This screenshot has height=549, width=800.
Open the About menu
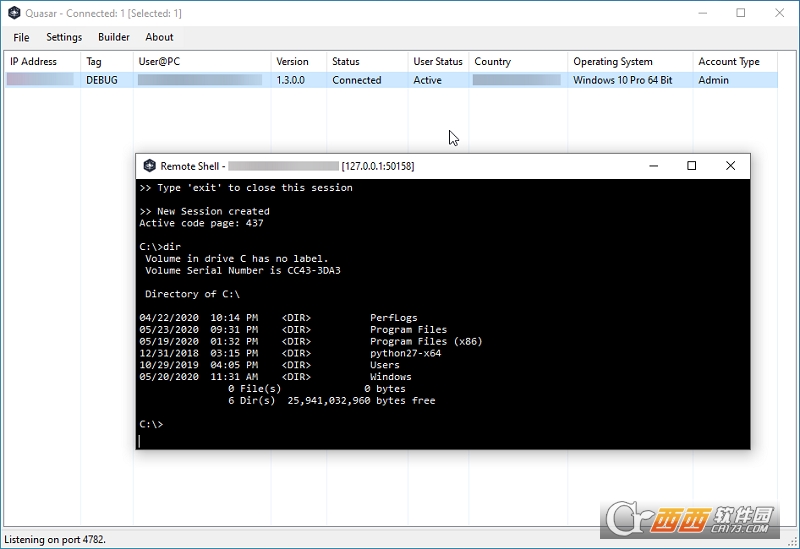point(159,37)
